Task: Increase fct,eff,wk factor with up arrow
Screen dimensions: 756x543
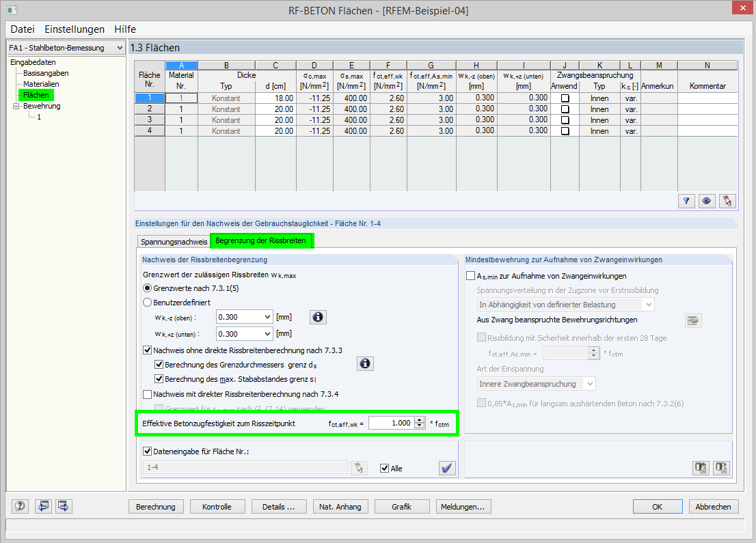Action: point(420,419)
